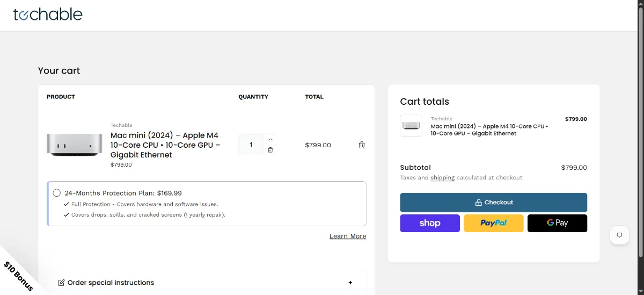Viewport: 644px width, 295px height.
Task: Pay with the PayPal button
Action: pos(494,223)
